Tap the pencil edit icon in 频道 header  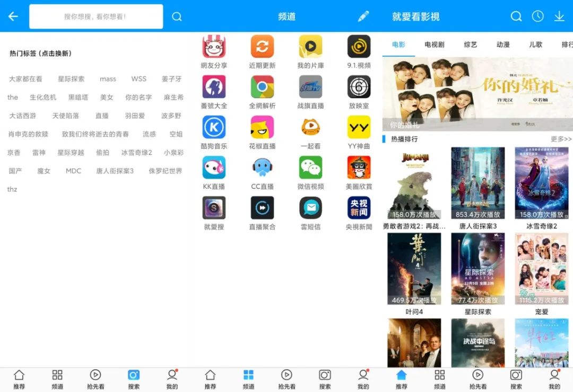pyautogui.click(x=363, y=16)
